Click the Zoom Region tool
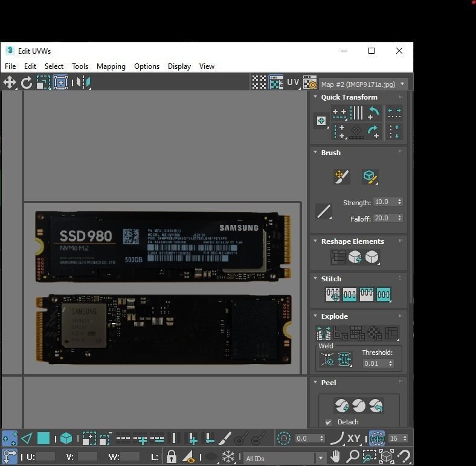The width and height of the screenshot is (476, 466). coord(370,456)
